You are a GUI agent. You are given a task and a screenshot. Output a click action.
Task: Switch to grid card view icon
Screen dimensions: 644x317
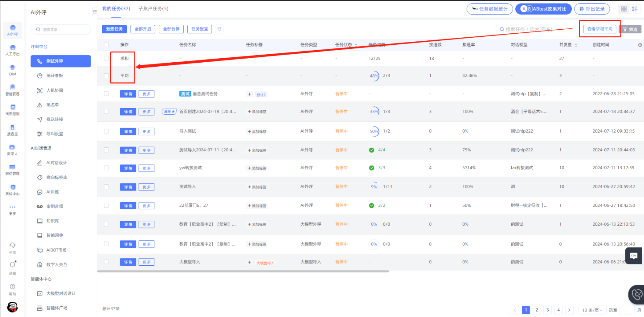click(x=624, y=9)
